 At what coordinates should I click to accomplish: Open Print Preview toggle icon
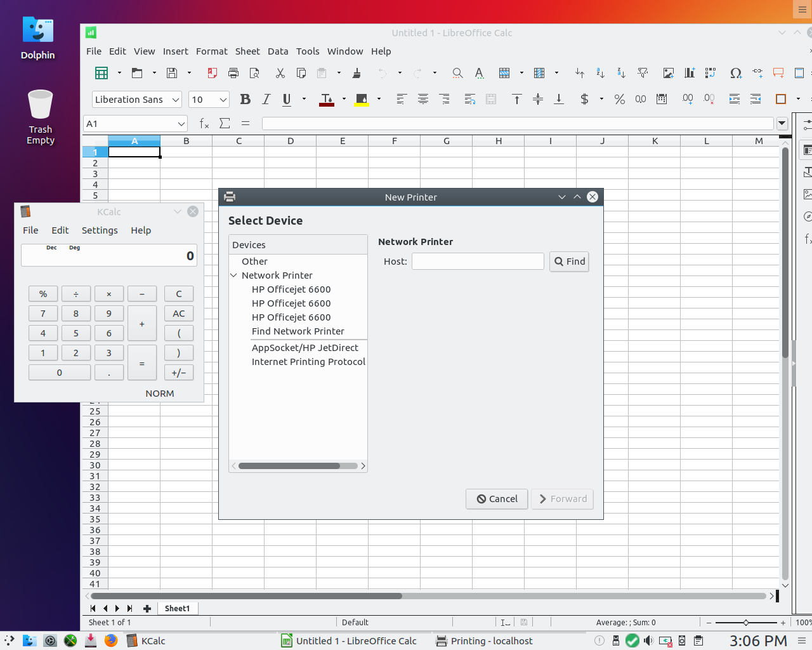pos(254,73)
